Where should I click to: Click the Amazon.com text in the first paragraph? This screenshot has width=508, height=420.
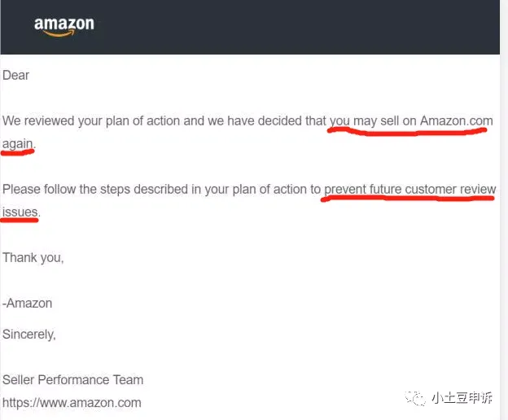(457, 120)
